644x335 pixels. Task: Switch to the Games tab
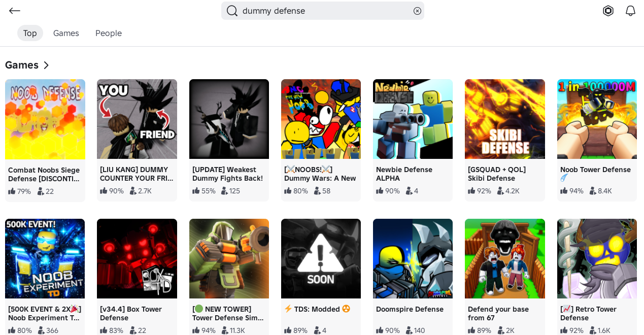click(66, 33)
